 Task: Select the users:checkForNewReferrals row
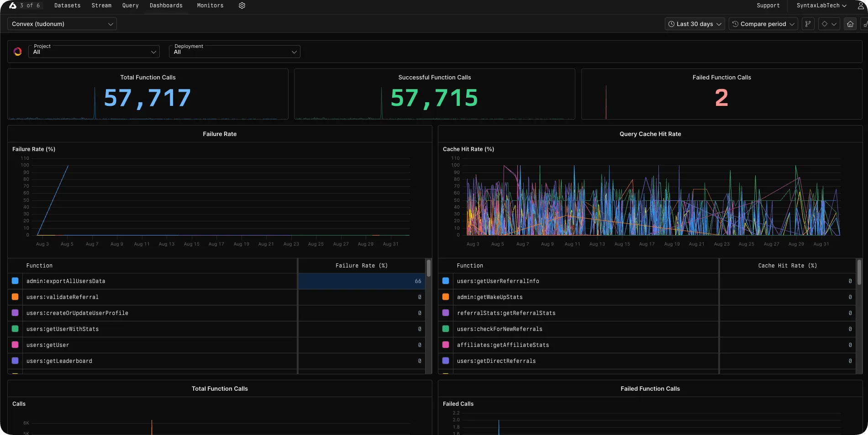(647, 329)
